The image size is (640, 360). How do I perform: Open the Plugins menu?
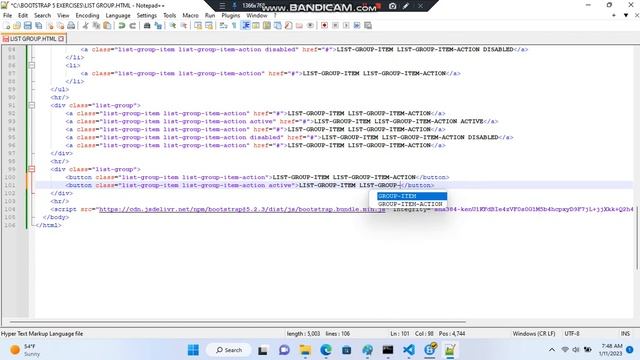[231, 16]
